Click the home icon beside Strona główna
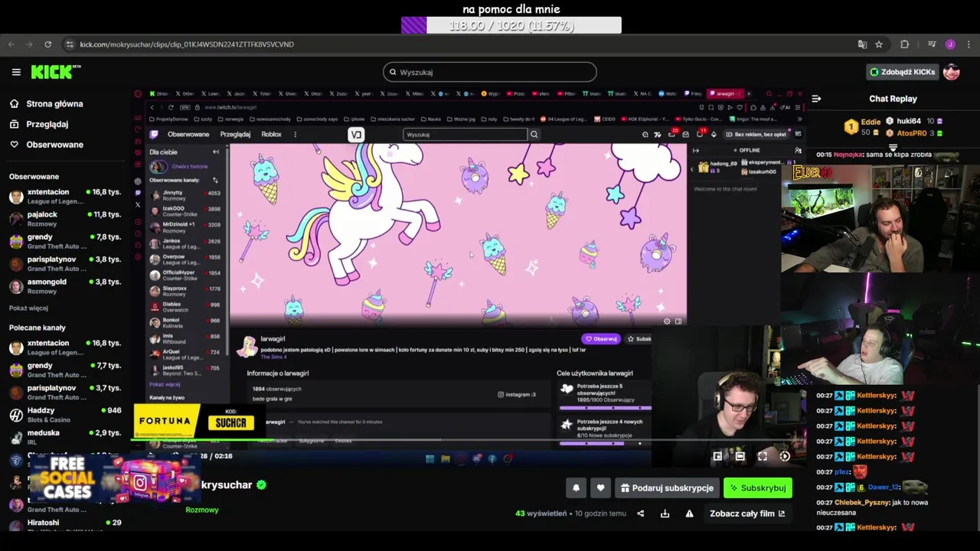This screenshot has width=980, height=551. (14, 103)
